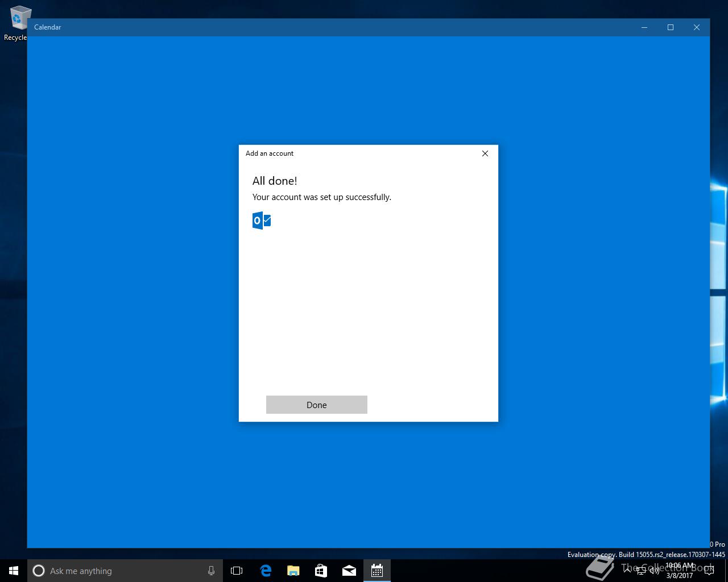Viewport: 728px width, 582px height.
Task: Click "Your account was set up successfully." text
Action: point(322,197)
